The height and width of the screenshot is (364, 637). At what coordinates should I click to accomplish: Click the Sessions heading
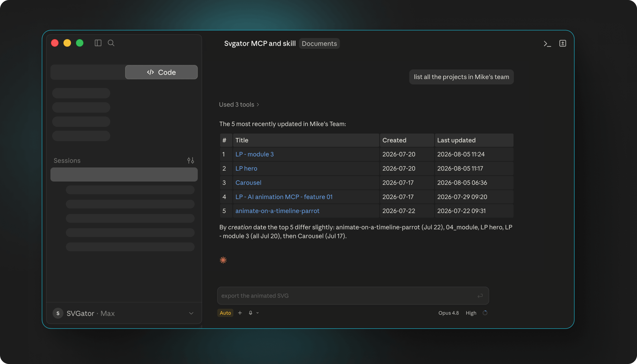click(x=67, y=161)
